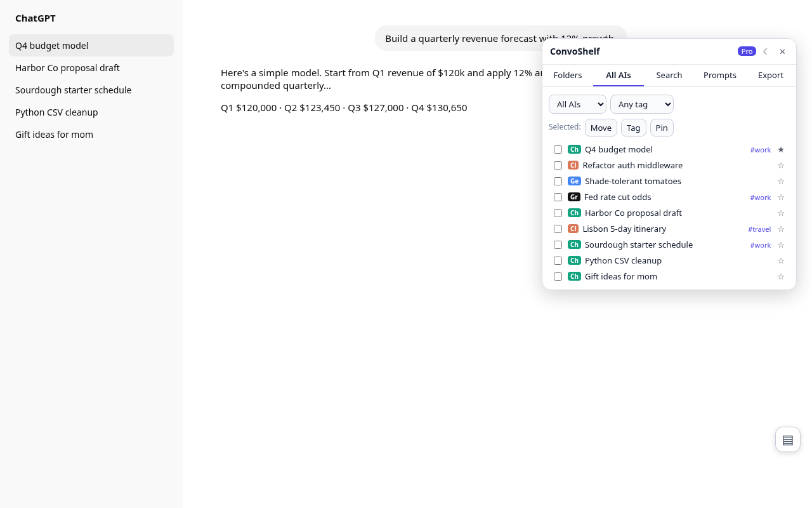
Task: Click the Move button for selected items
Action: point(601,128)
